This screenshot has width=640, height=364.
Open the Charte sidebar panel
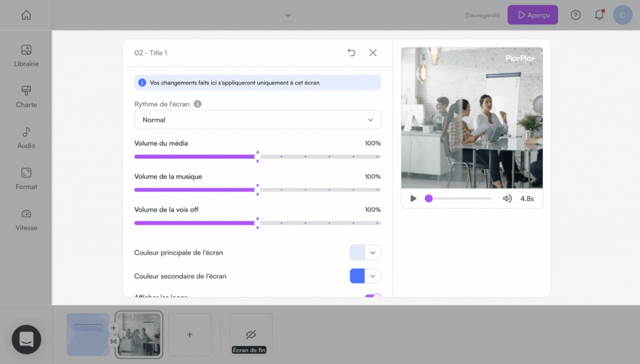point(26,97)
